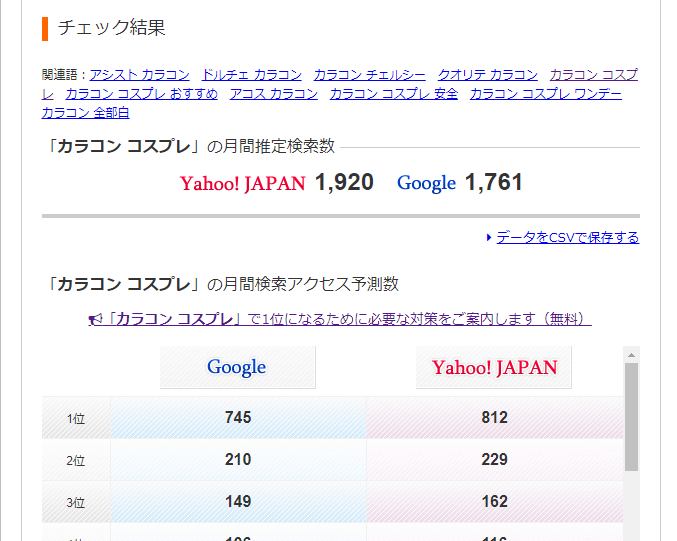Click the scroll up arrow of the table

tap(632, 355)
